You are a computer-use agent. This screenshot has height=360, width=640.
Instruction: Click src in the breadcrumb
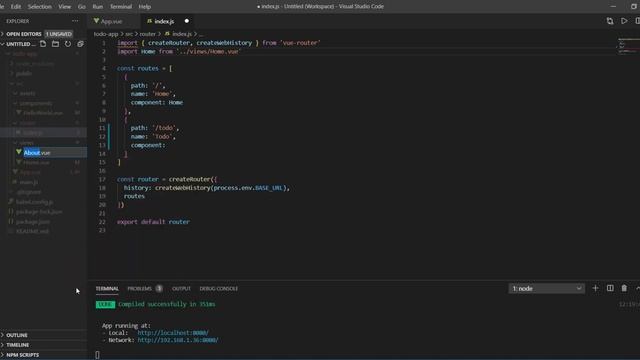click(x=129, y=34)
